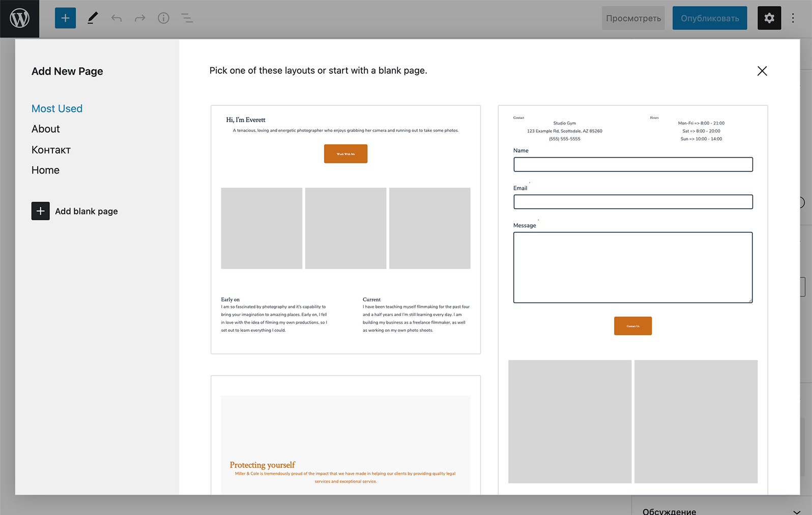
Task: Select the Контакт category
Action: coord(51,150)
